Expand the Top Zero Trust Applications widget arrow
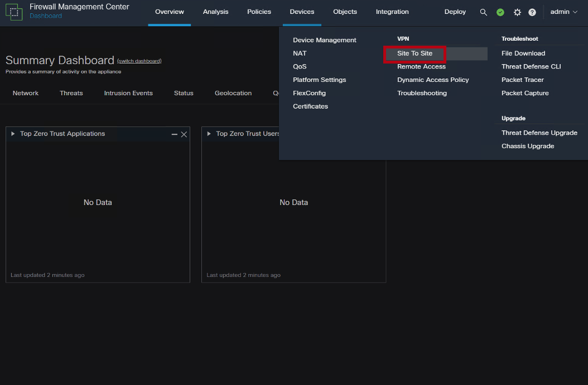The width and height of the screenshot is (588, 385). 13,134
